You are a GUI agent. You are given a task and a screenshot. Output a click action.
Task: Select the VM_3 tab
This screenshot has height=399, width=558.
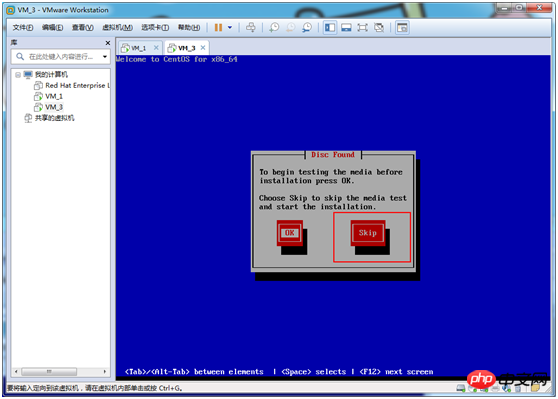click(186, 48)
